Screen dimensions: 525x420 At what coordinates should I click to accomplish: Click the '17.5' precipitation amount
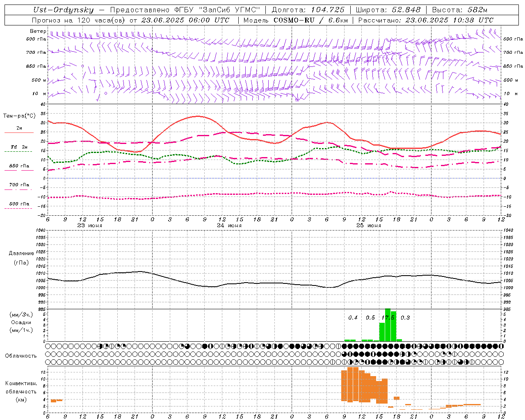tap(388, 318)
